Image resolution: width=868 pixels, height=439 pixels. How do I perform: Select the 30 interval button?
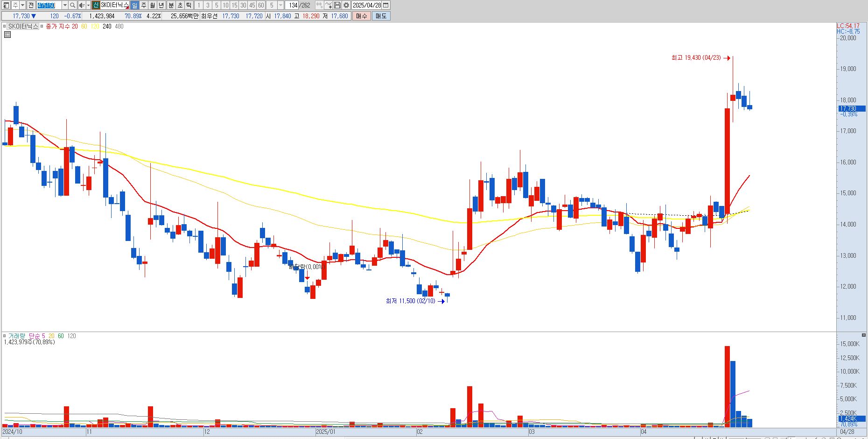[243, 5]
